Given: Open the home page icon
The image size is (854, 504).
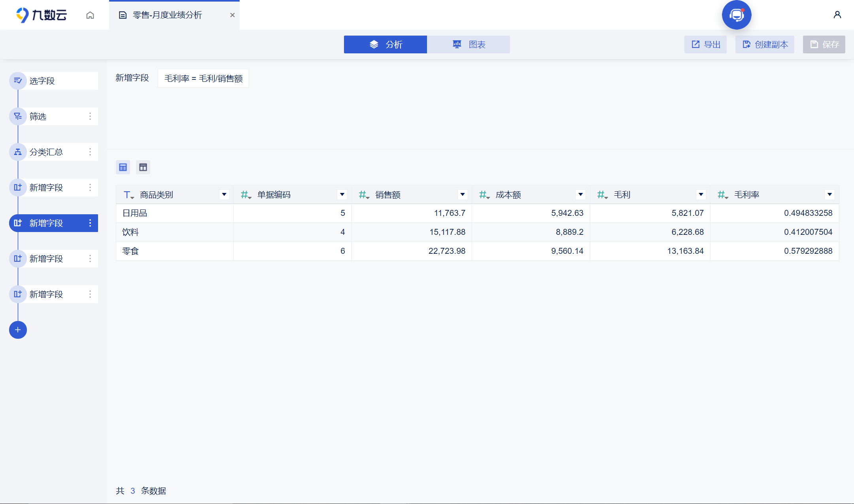Looking at the screenshot, I should click(90, 15).
